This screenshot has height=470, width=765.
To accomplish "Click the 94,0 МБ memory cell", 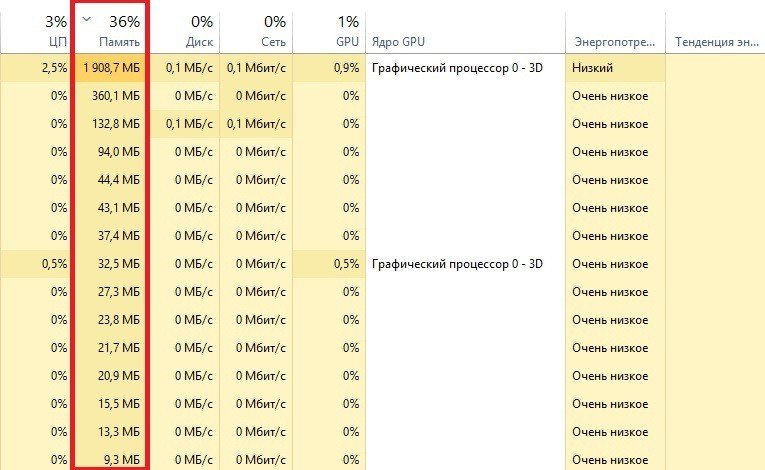I will coord(111,152).
